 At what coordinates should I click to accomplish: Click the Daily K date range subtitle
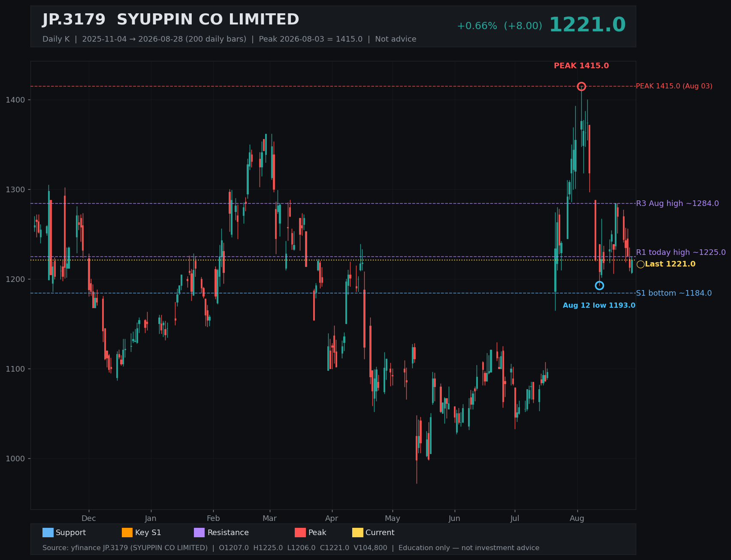230,39
